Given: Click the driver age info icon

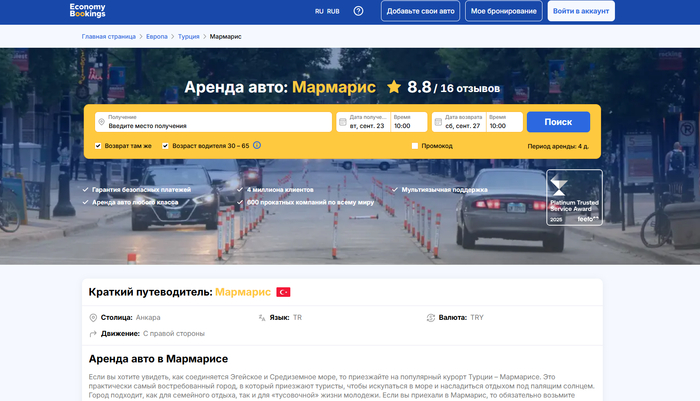Looking at the screenshot, I should pyautogui.click(x=257, y=145).
